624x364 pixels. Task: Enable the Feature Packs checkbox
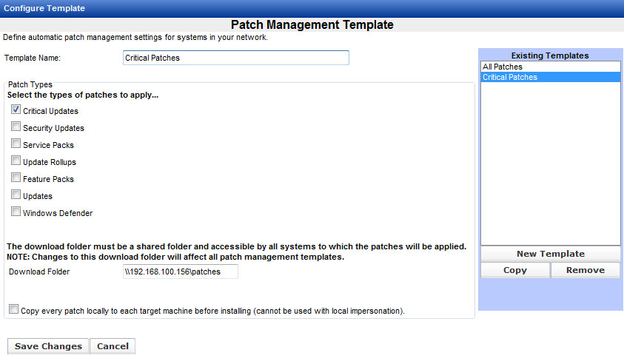16,178
